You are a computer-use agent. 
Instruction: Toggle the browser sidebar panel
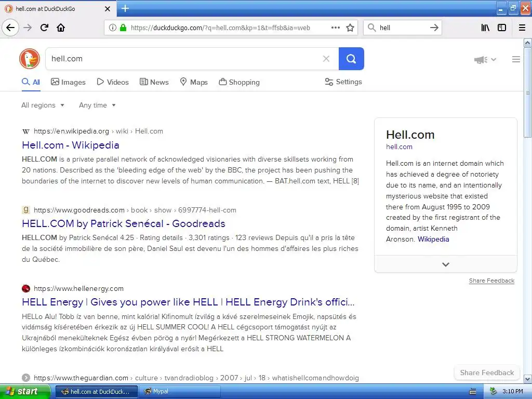502,28
